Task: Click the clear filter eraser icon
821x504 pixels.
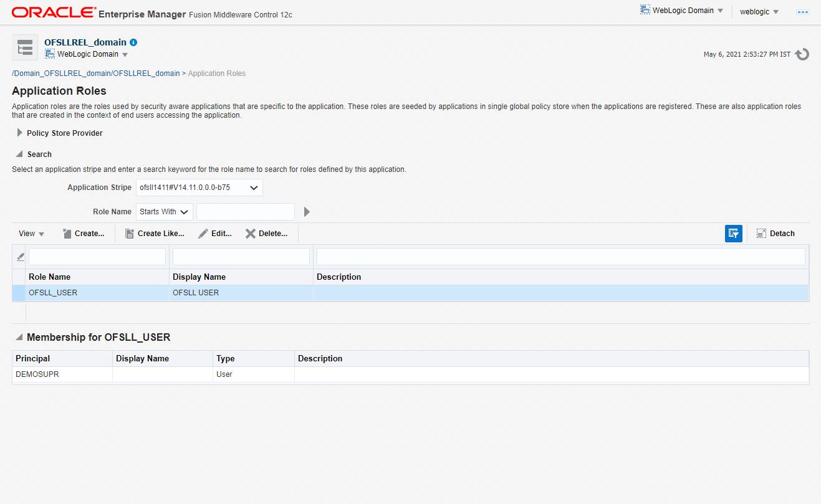Action: click(20, 257)
